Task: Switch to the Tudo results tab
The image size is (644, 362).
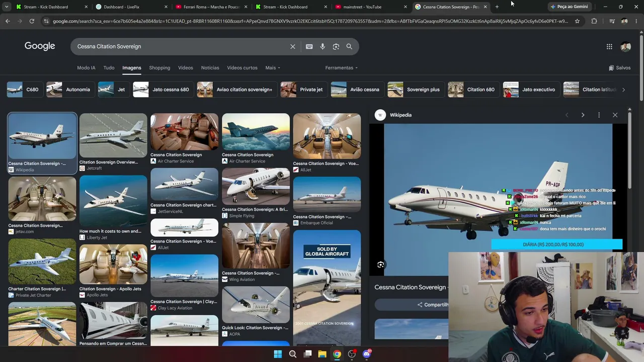Action: coord(109,68)
